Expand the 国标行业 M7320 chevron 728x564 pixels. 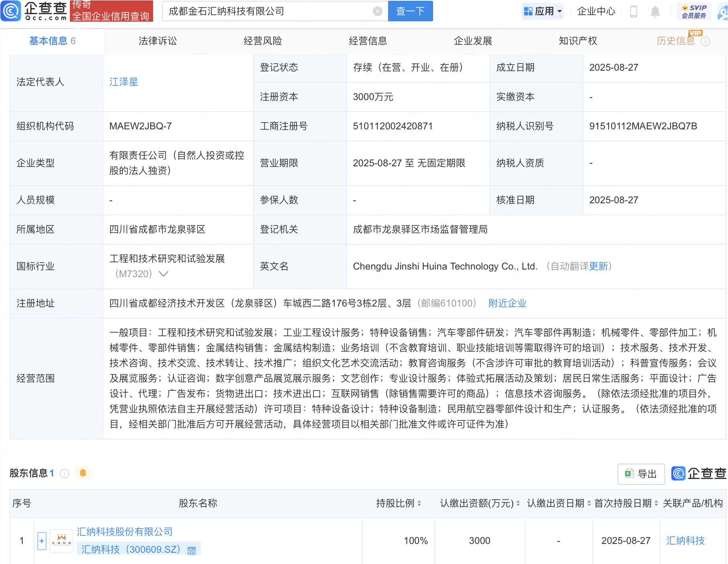[x=164, y=274]
